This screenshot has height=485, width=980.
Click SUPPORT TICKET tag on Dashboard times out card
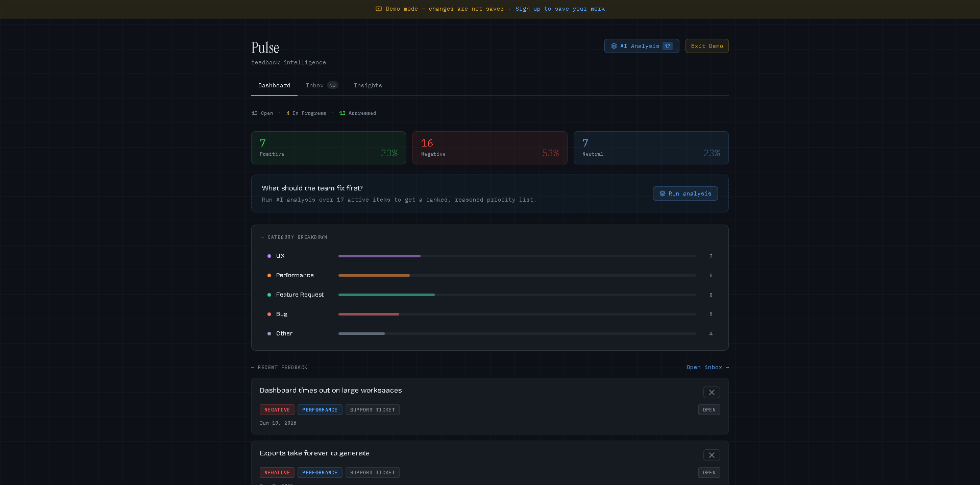pos(373,409)
